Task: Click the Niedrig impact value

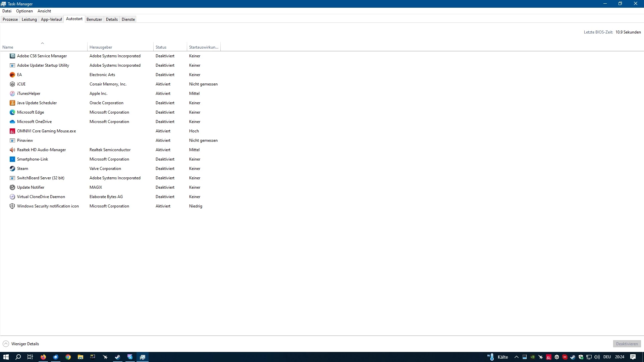Action: (196, 206)
